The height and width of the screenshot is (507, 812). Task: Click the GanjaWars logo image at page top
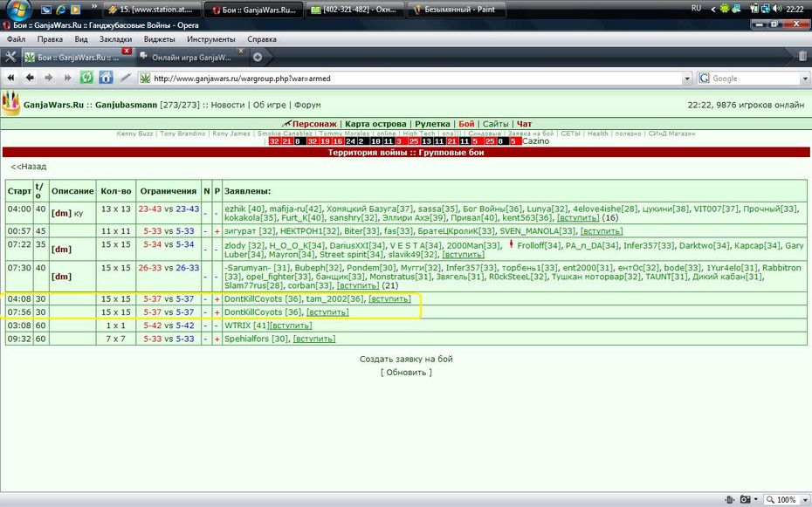[10, 102]
